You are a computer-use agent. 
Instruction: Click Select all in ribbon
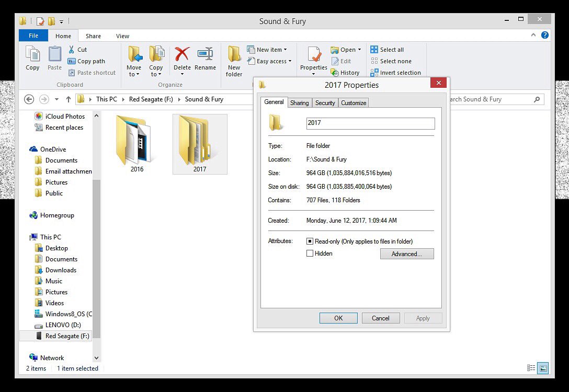click(387, 49)
